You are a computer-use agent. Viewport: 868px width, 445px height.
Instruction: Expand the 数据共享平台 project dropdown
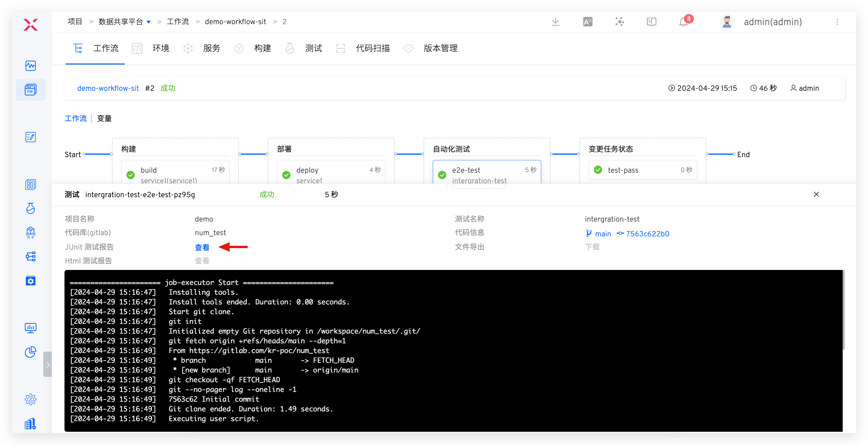[149, 22]
